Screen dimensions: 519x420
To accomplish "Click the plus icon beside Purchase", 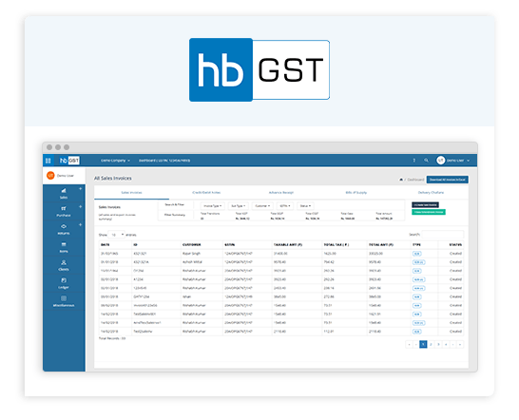I will (x=80, y=206).
